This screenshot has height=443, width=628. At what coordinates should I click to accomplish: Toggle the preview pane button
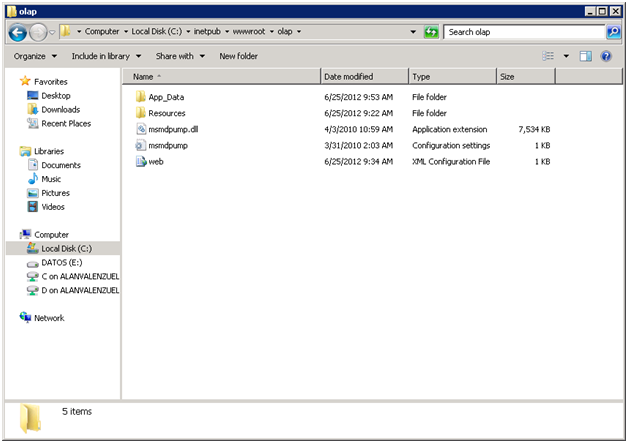coord(586,56)
